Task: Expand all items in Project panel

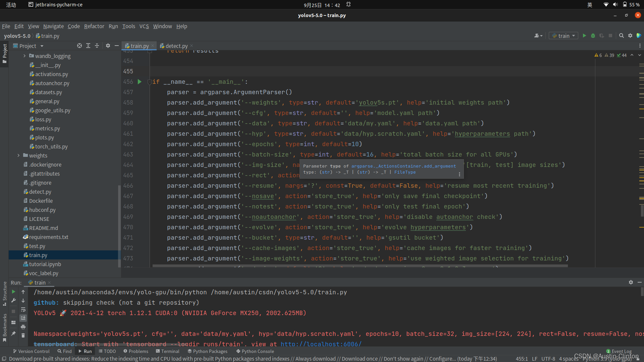Action: click(x=88, y=46)
